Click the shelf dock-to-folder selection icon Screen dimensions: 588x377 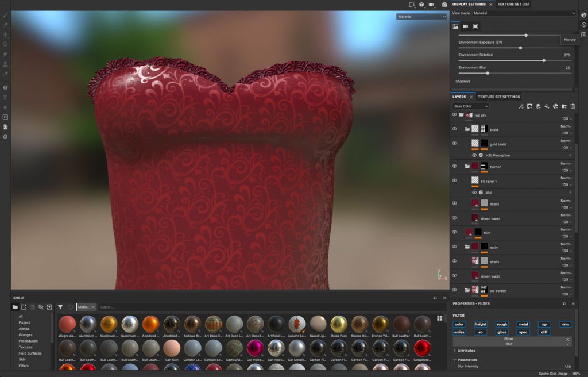(x=24, y=307)
